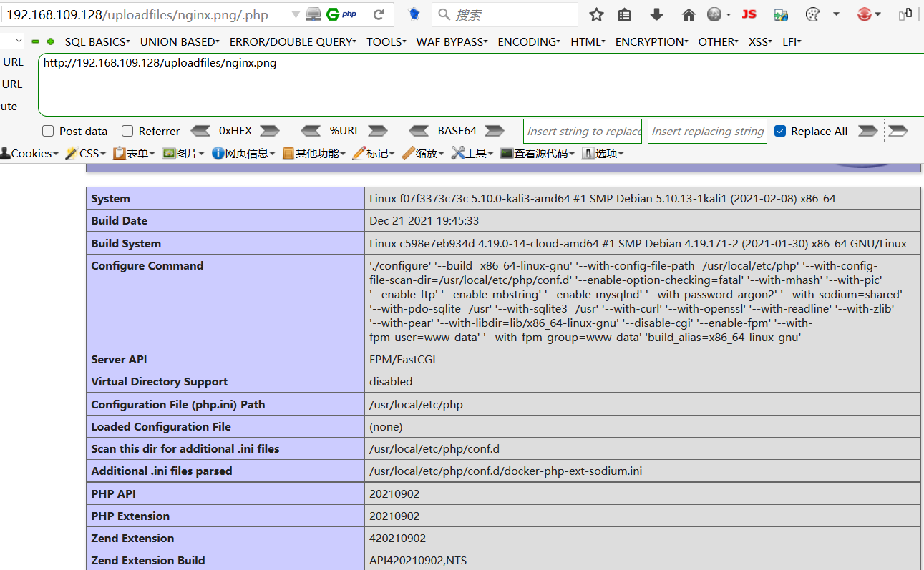This screenshot has height=570, width=924.
Task: Open the ENCRYPTION menu
Action: (651, 41)
